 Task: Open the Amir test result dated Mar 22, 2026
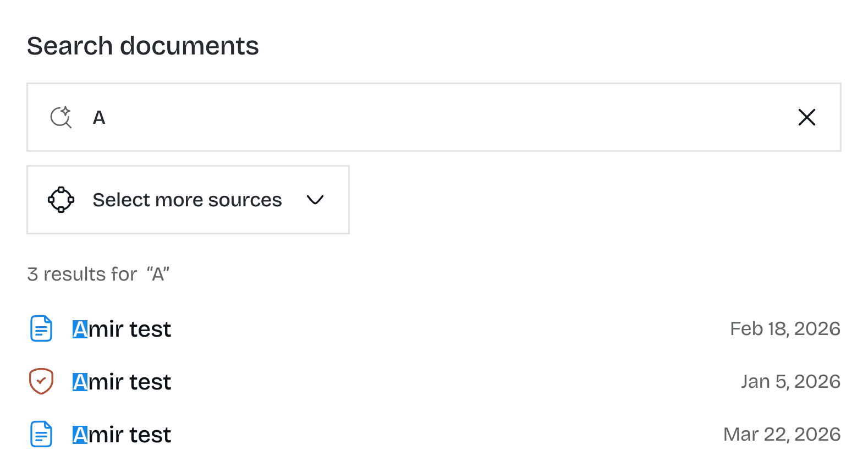coord(130,435)
